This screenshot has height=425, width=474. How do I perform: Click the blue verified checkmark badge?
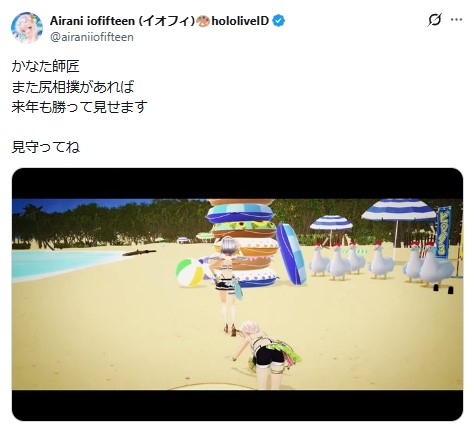(279, 21)
